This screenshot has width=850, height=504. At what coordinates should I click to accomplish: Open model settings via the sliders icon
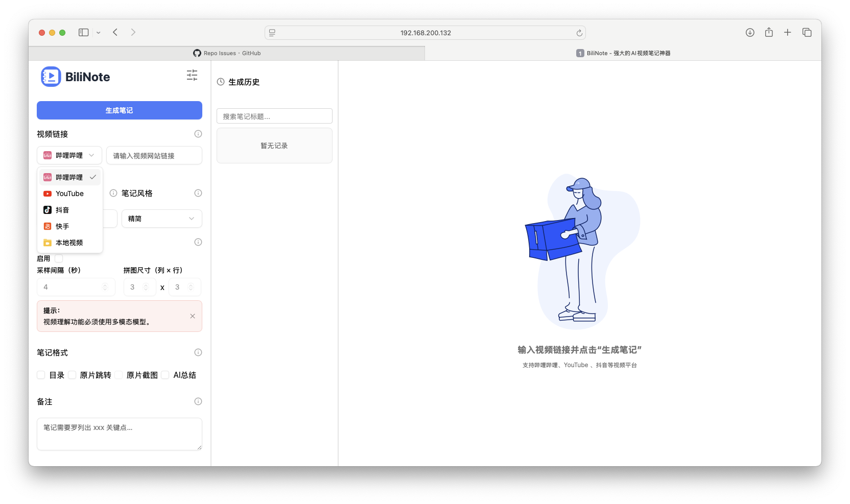pos(192,76)
